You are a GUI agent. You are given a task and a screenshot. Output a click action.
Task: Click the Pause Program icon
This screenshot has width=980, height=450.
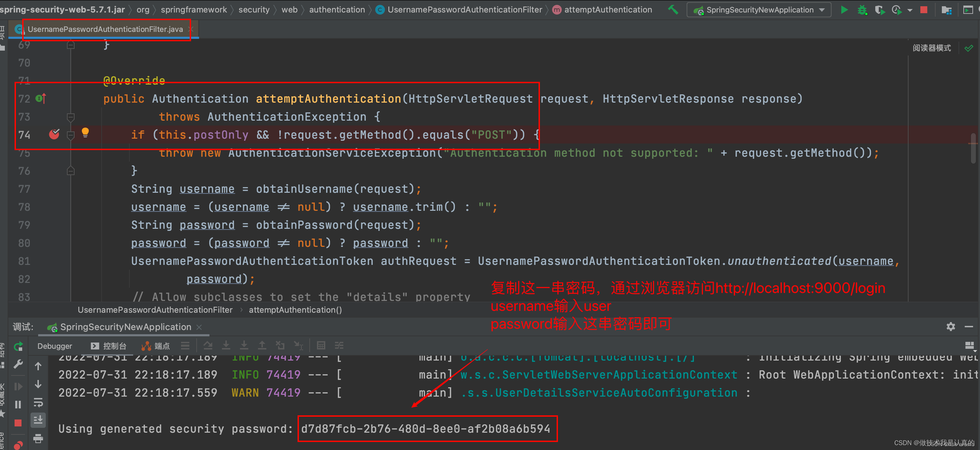point(18,404)
